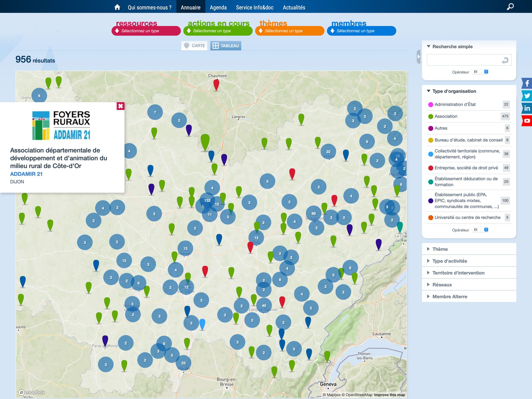Click the Recherche simple text field
The width and height of the screenshot is (532, 399).
[463, 60]
